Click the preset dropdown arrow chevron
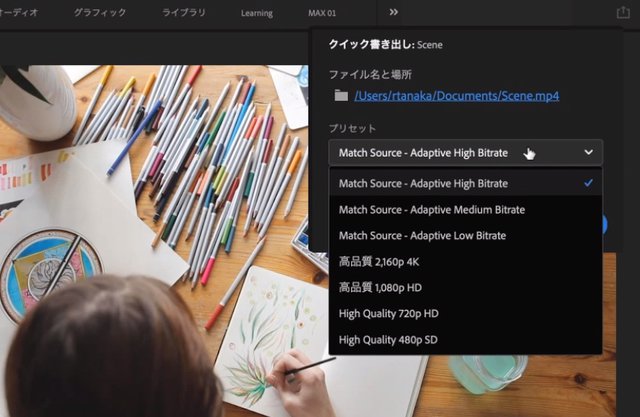 pyautogui.click(x=587, y=153)
